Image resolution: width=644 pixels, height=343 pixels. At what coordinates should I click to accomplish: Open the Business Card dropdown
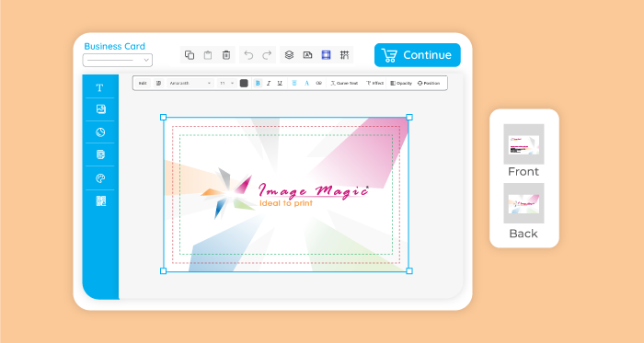coord(118,60)
